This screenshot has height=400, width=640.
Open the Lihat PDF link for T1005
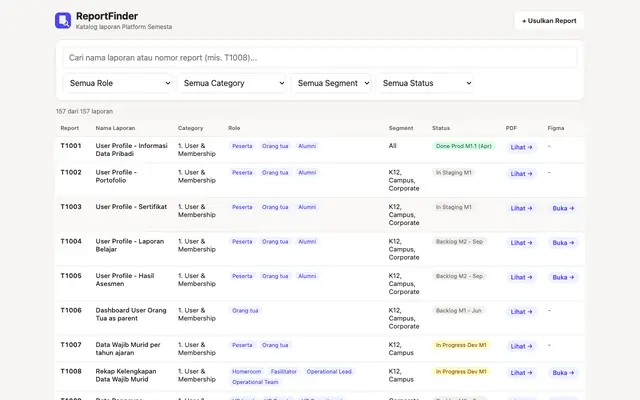[521, 277]
